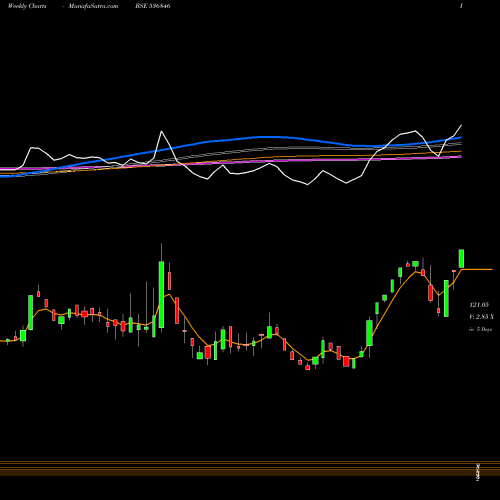Click the "V: 2.85 X" volume text
The height and width of the screenshot is (500, 500).
click(481, 317)
